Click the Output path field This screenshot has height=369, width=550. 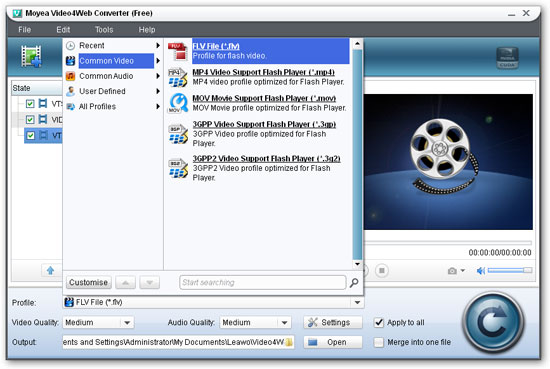coord(178,342)
